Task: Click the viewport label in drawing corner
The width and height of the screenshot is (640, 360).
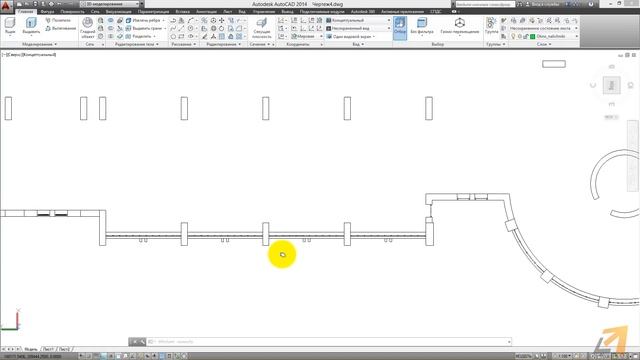Action: click(x=29, y=54)
